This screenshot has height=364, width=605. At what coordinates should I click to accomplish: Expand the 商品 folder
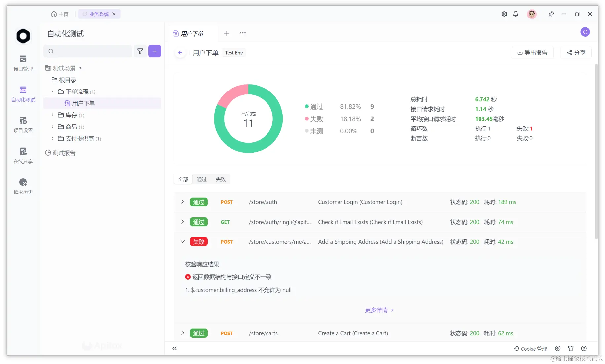coord(53,127)
